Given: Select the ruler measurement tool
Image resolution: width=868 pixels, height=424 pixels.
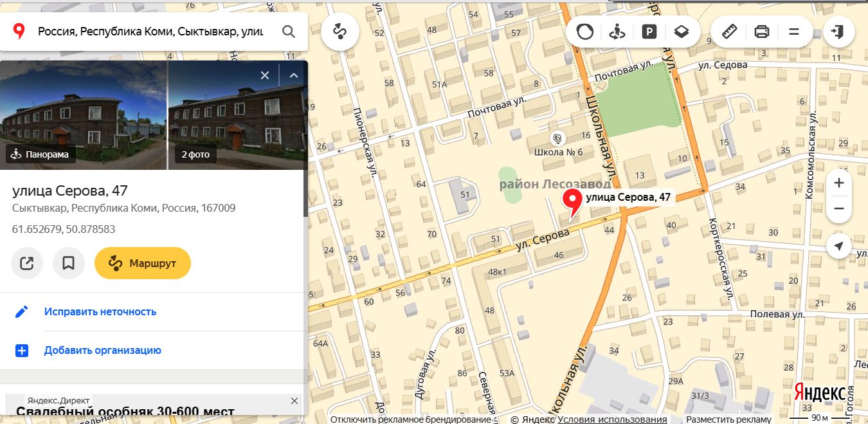Looking at the screenshot, I should pyautogui.click(x=729, y=32).
